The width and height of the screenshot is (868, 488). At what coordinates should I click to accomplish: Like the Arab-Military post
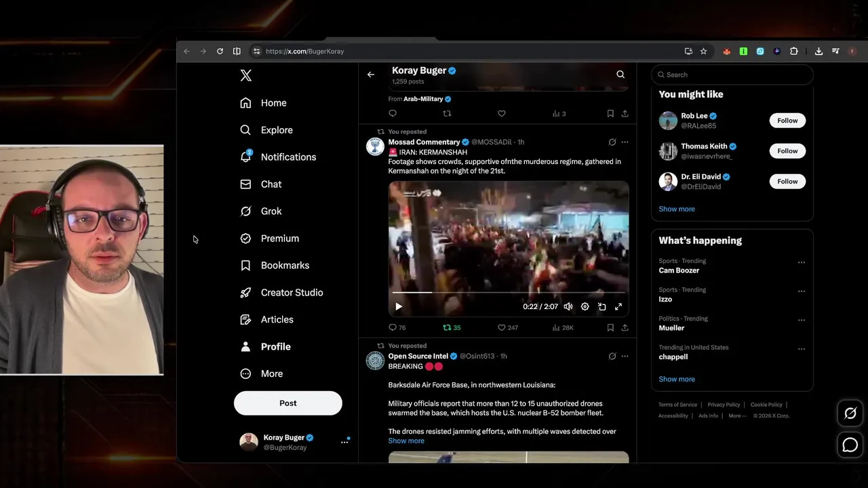502,114
